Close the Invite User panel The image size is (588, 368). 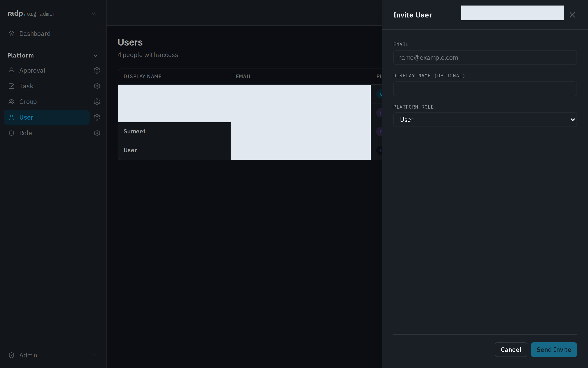pyautogui.click(x=572, y=15)
